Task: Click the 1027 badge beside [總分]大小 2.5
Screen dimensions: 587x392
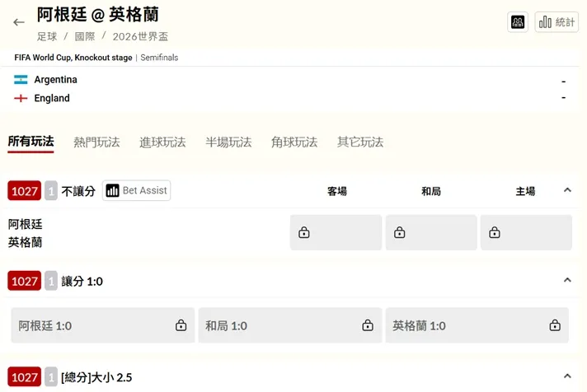Action: click(25, 377)
